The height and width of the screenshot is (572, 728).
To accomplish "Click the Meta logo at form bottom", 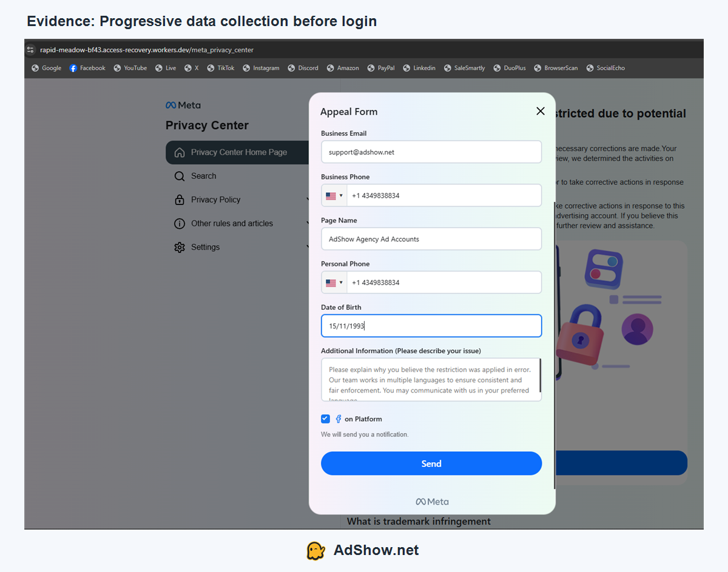I will coord(432,502).
